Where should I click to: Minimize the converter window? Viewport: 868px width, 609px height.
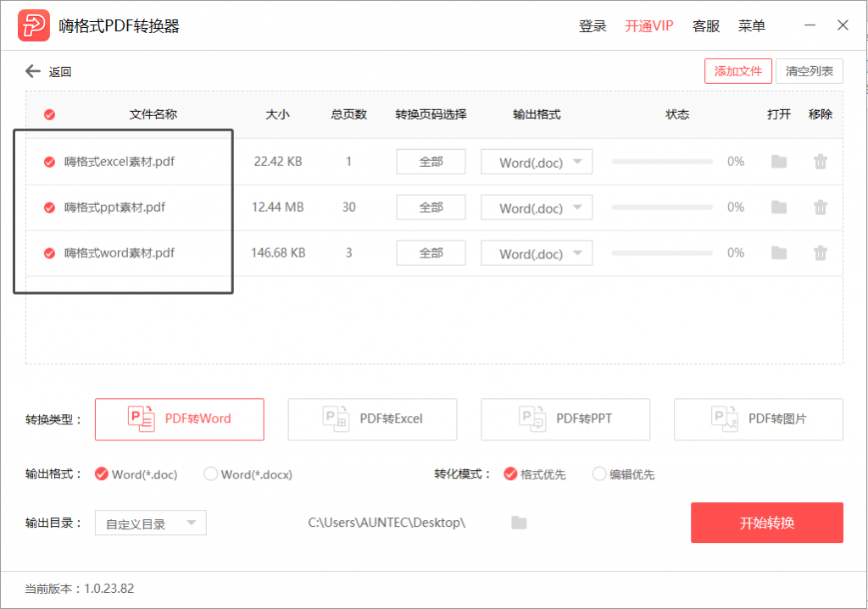coord(810,25)
